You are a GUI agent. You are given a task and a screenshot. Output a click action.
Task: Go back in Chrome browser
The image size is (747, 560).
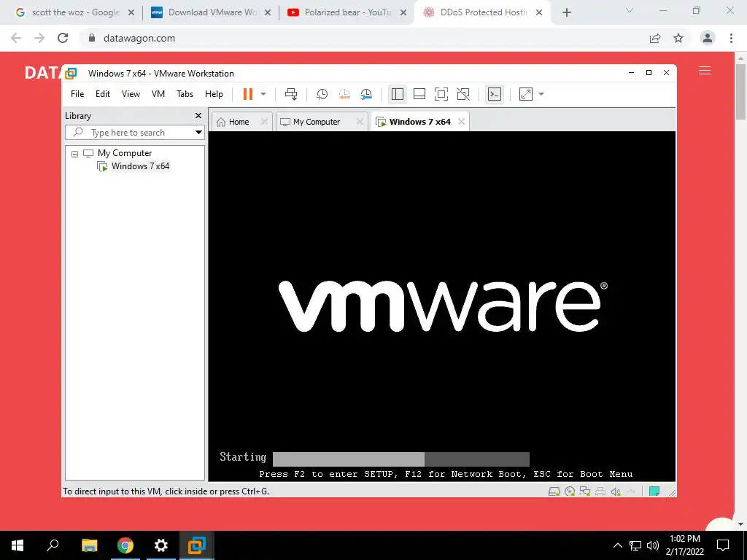[x=16, y=38]
